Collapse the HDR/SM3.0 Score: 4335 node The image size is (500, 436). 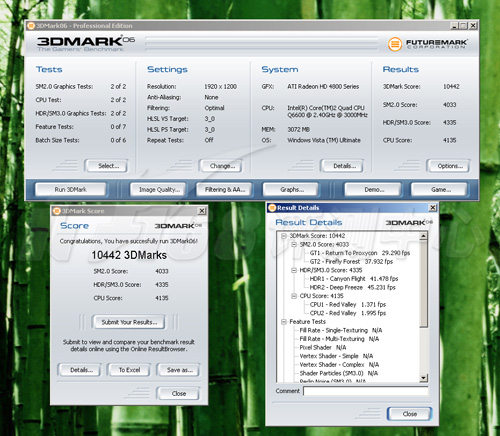tap(294, 270)
